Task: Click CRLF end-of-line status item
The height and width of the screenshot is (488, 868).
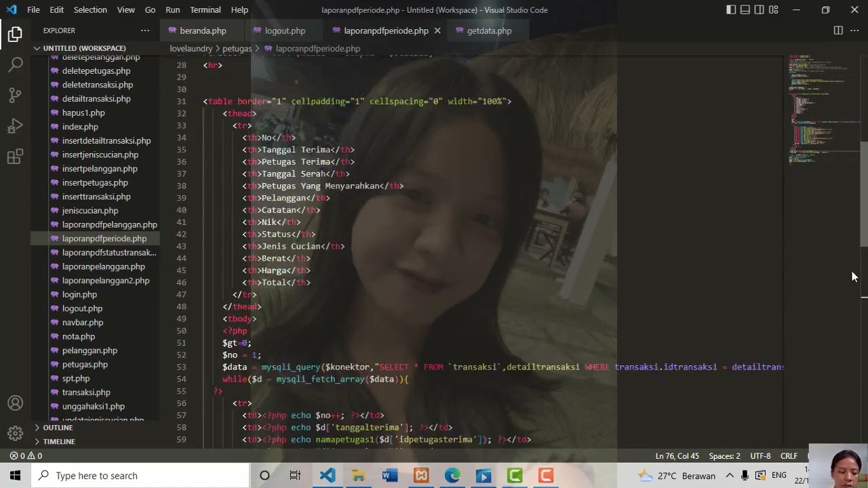Action: (x=789, y=456)
